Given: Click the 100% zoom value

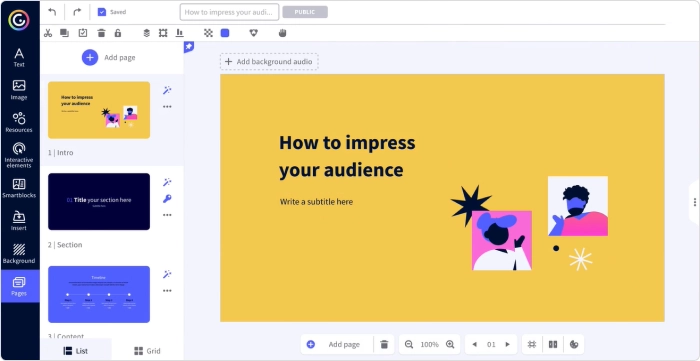Looking at the screenshot, I should pos(429,344).
